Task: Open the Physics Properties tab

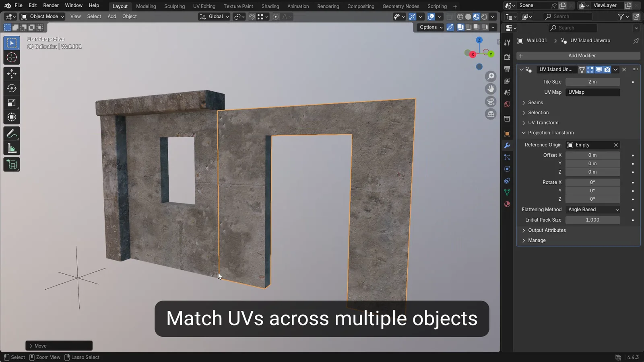Action: pyautogui.click(x=507, y=169)
